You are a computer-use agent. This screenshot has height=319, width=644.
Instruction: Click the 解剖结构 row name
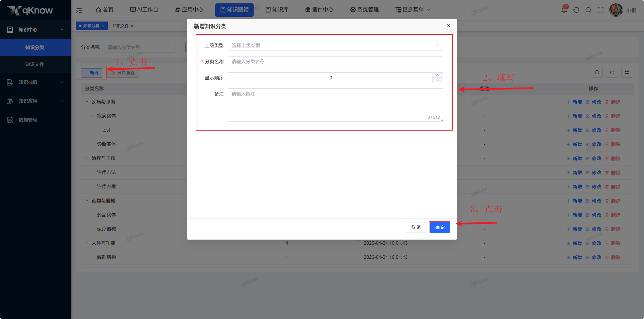(x=106, y=257)
